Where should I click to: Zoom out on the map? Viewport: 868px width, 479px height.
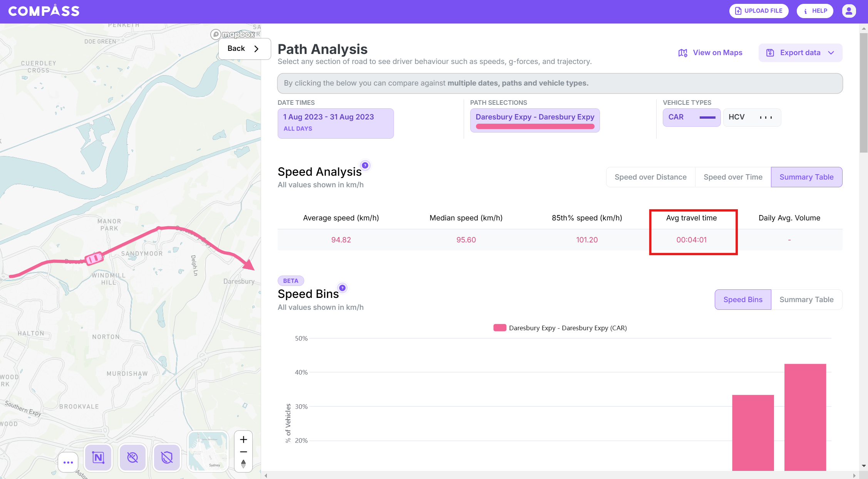243,452
